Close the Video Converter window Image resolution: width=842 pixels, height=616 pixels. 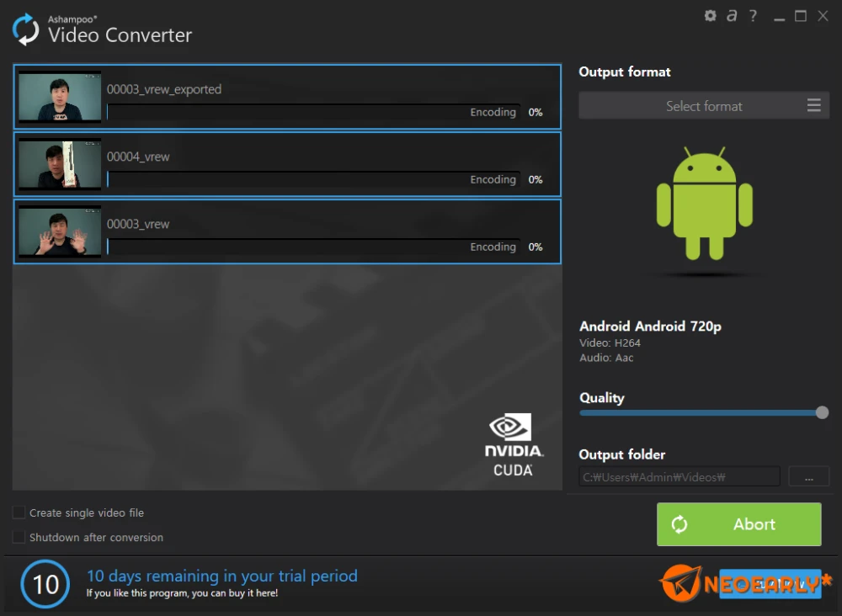(x=823, y=16)
